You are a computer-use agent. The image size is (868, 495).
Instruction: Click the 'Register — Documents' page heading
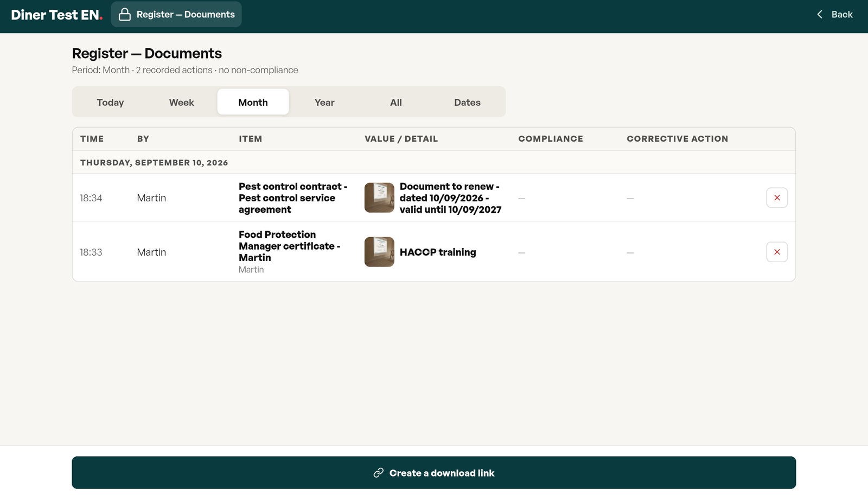[147, 53]
